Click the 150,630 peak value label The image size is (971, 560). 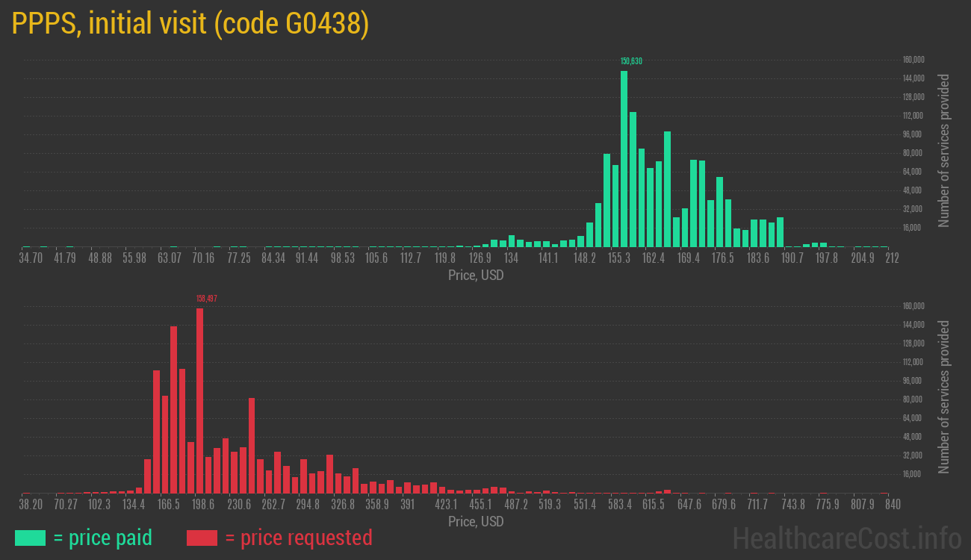coord(631,61)
